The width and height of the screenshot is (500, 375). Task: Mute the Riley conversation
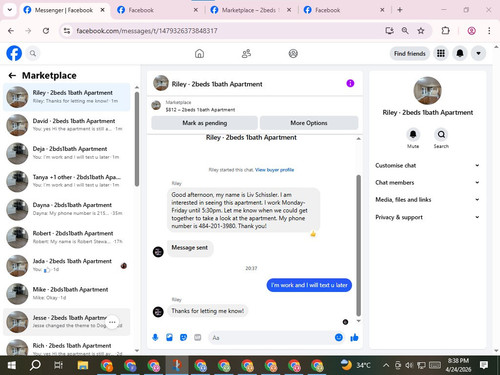[413, 134]
